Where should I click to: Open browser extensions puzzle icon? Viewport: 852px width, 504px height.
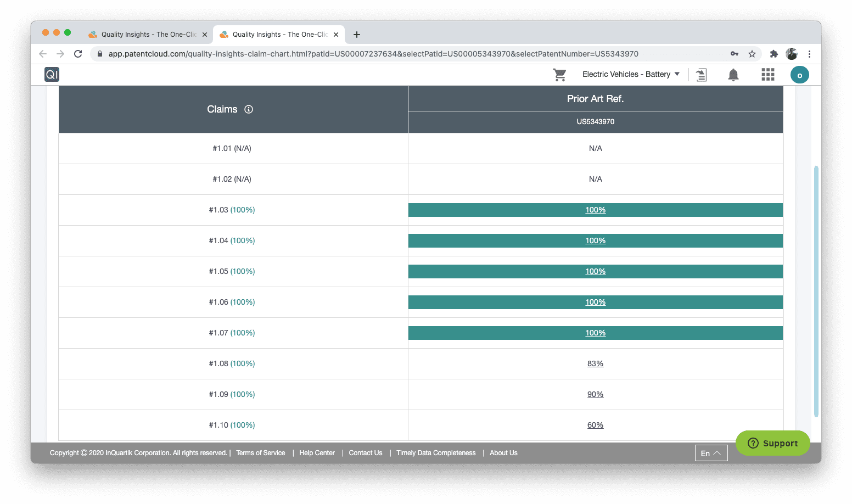coord(774,54)
